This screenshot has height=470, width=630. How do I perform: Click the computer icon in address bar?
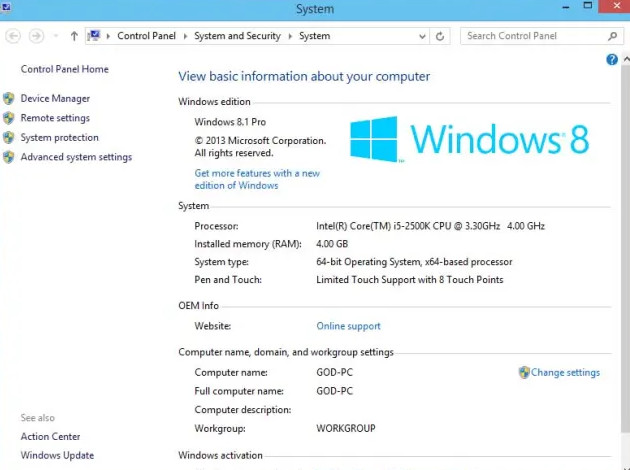click(x=94, y=36)
